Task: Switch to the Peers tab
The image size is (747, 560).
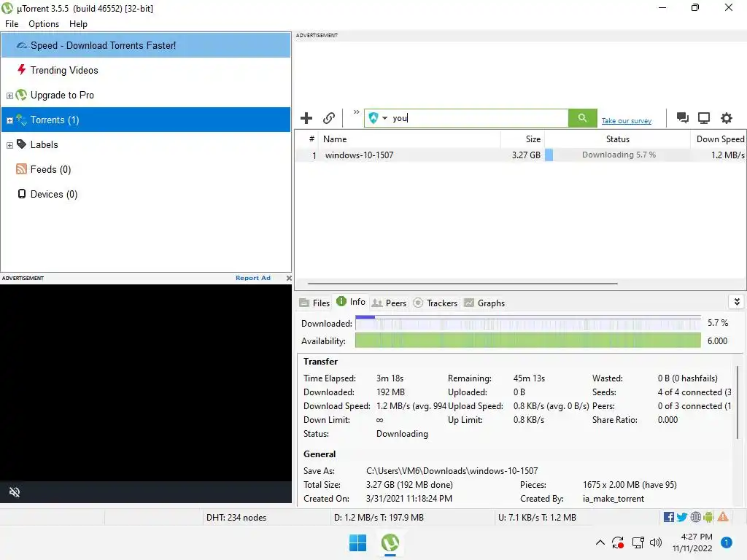Action: pos(390,303)
